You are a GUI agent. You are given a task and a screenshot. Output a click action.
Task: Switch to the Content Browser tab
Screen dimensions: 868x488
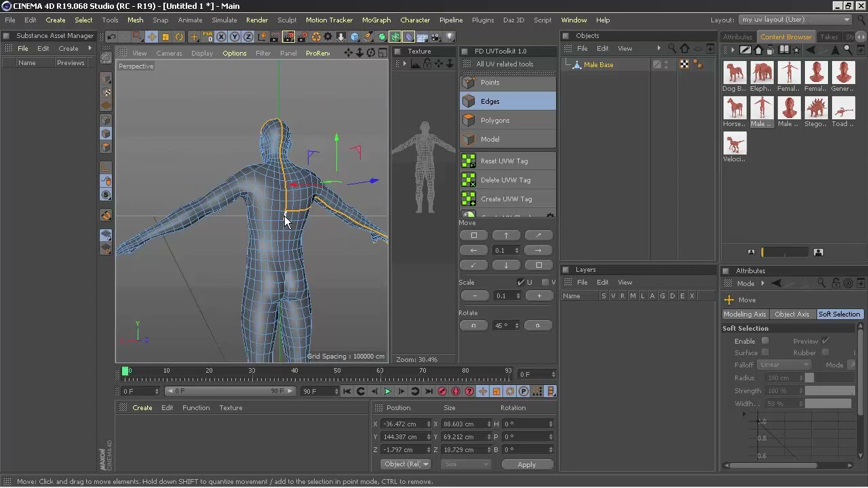786,37
